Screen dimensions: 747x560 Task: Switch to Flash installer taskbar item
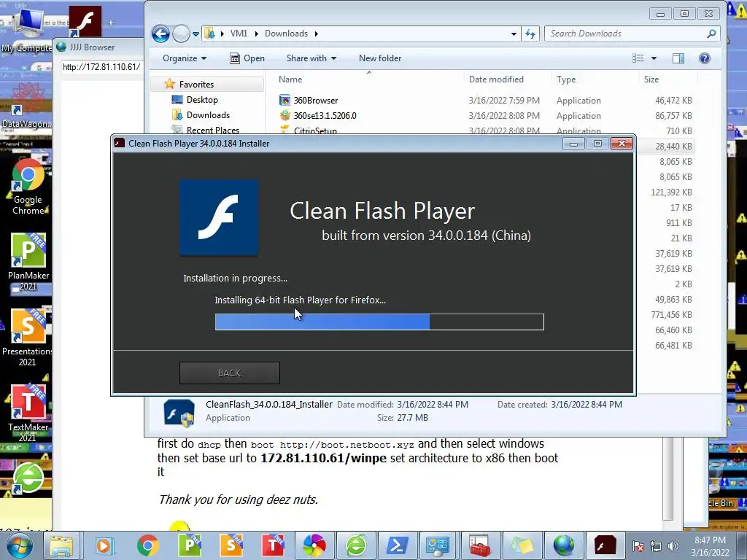tap(605, 545)
